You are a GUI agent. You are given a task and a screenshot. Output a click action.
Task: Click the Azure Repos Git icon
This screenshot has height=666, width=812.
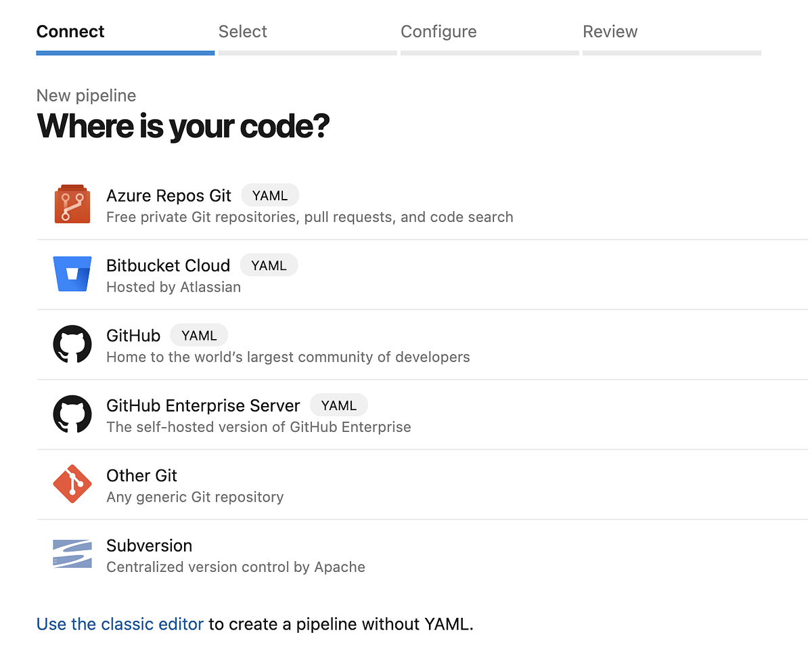point(72,203)
